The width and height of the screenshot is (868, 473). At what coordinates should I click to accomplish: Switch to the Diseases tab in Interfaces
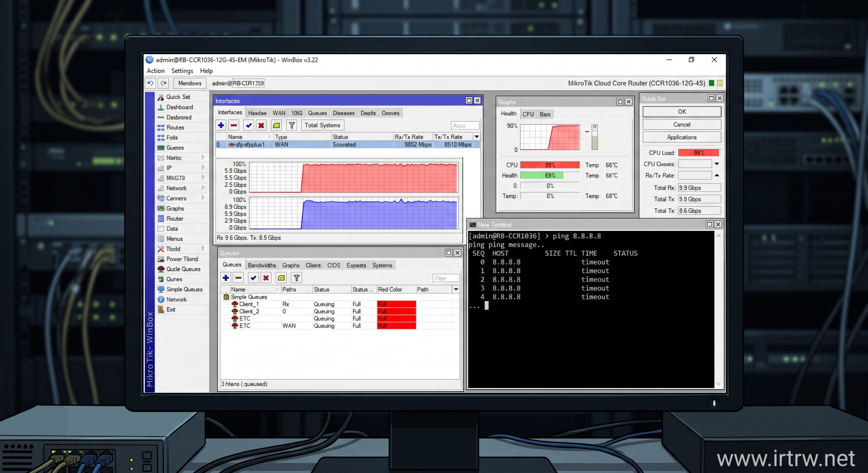click(x=343, y=113)
